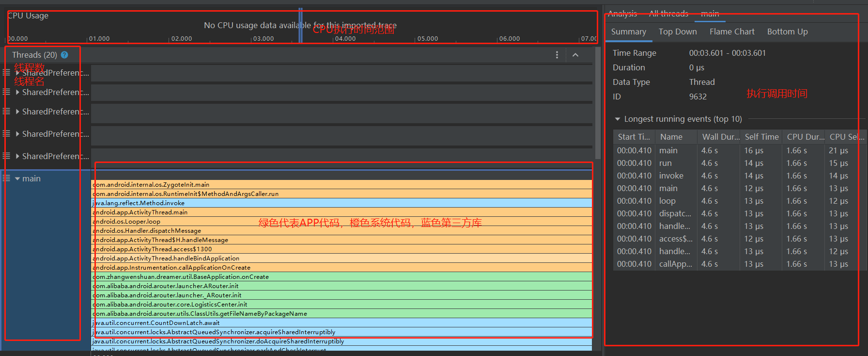
Task: Click the CPU self time value 21 μs
Action: (838, 150)
